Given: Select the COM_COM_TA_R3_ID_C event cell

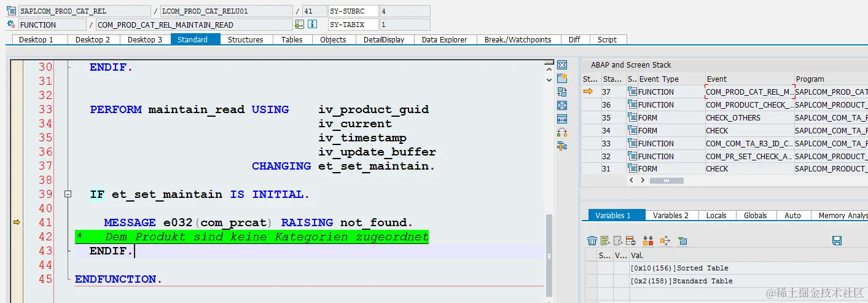Looking at the screenshot, I should tap(749, 143).
